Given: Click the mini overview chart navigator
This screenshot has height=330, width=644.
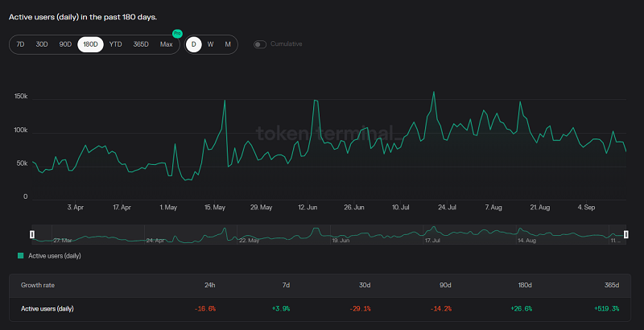Looking at the screenshot, I should 322,234.
